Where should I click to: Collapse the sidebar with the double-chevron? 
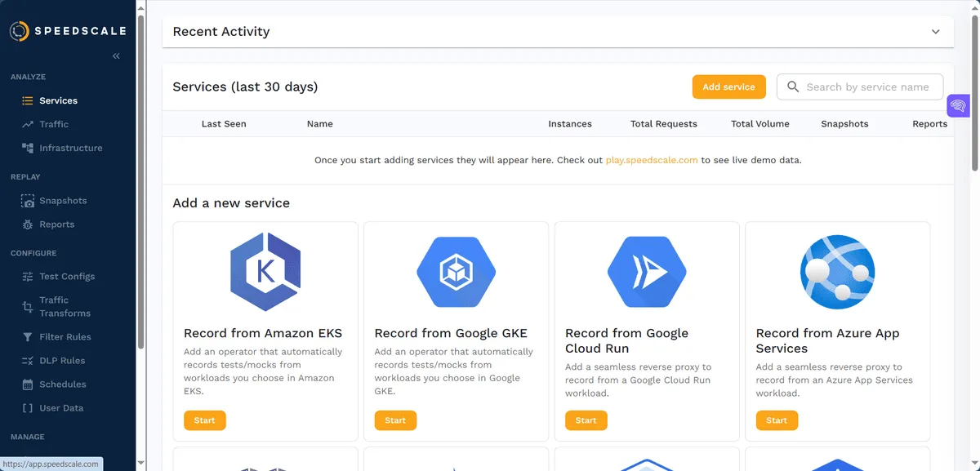(x=115, y=56)
